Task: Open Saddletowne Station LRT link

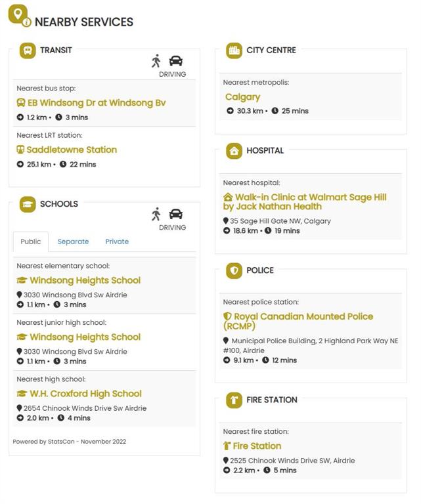Action: click(x=72, y=150)
